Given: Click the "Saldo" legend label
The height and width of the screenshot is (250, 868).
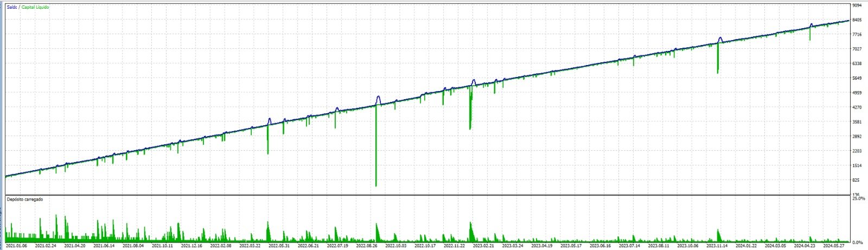Looking at the screenshot, I should (x=12, y=7).
